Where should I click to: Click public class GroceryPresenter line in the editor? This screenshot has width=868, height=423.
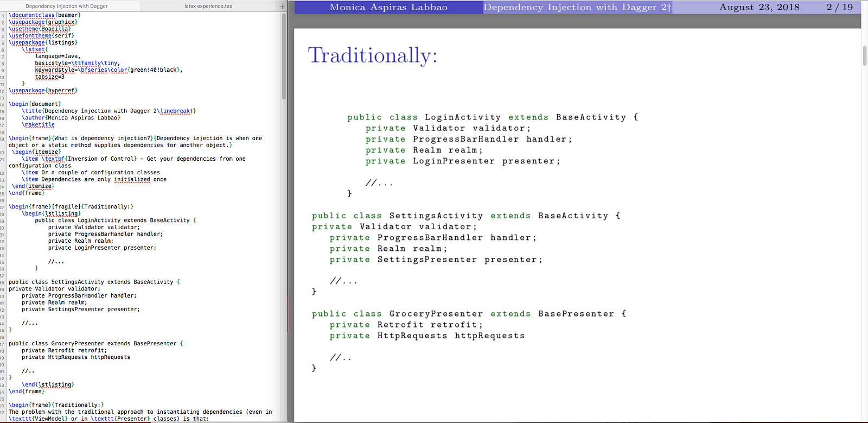pyautogui.click(x=96, y=344)
